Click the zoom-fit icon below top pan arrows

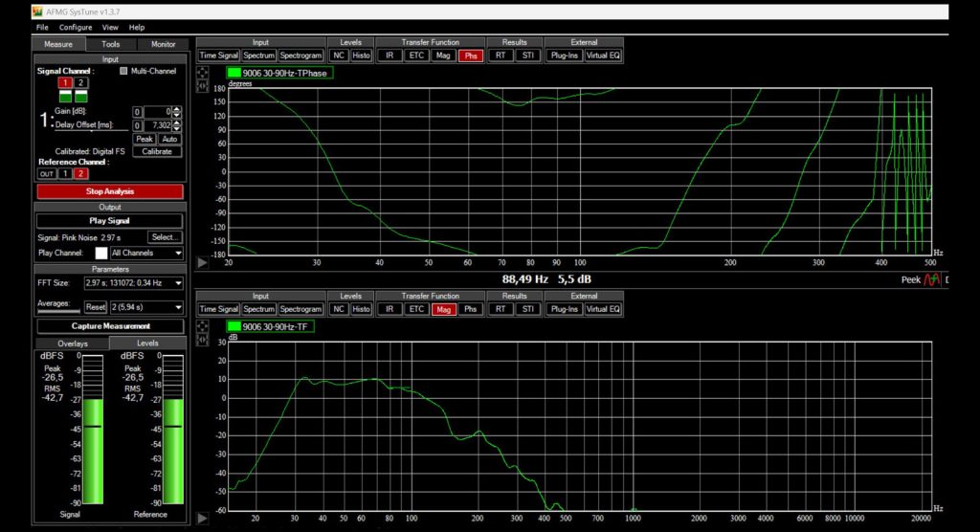pyautogui.click(x=202, y=86)
